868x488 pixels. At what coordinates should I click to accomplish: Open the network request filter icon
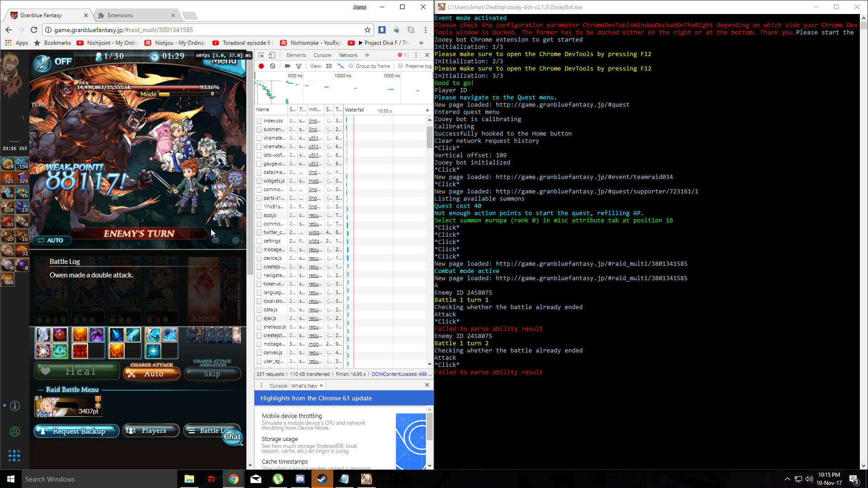point(299,66)
